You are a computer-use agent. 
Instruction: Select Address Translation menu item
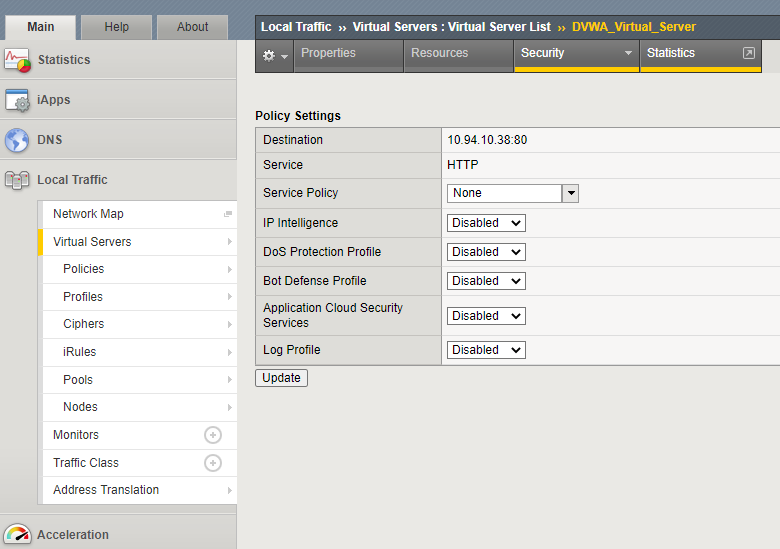point(140,490)
